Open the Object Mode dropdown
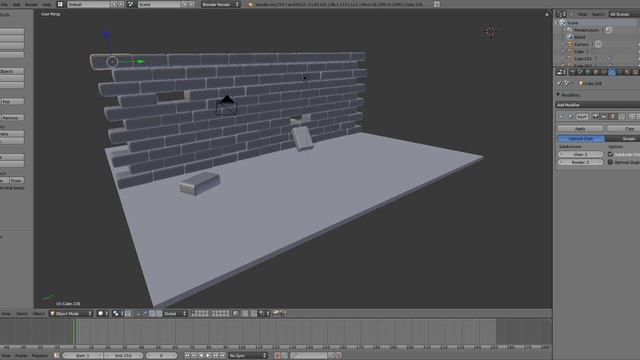 point(71,313)
